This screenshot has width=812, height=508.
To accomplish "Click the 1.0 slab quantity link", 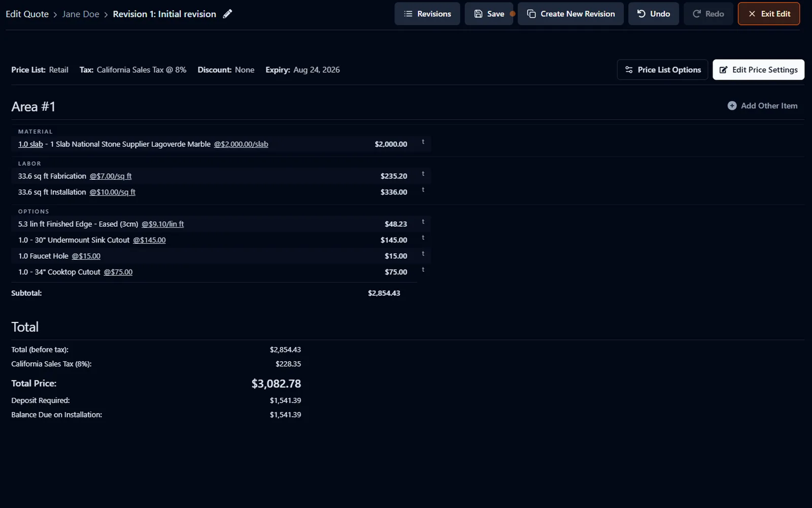I will [30, 144].
